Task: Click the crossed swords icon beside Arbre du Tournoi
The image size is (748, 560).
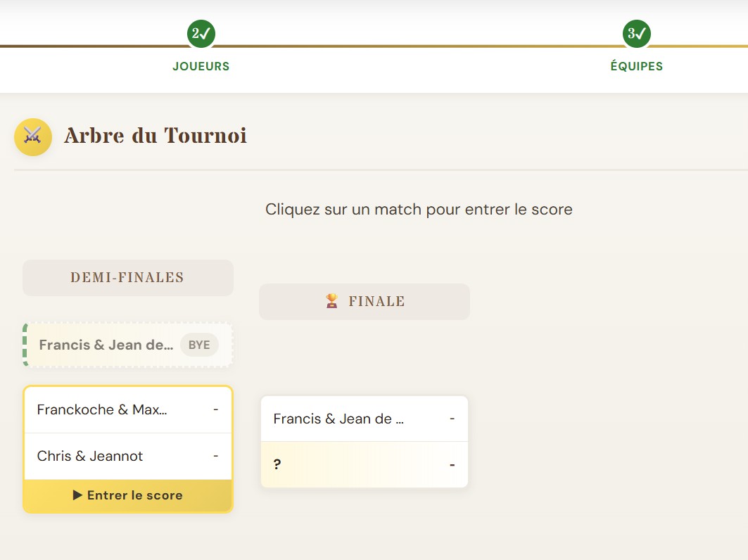Action: (33, 136)
